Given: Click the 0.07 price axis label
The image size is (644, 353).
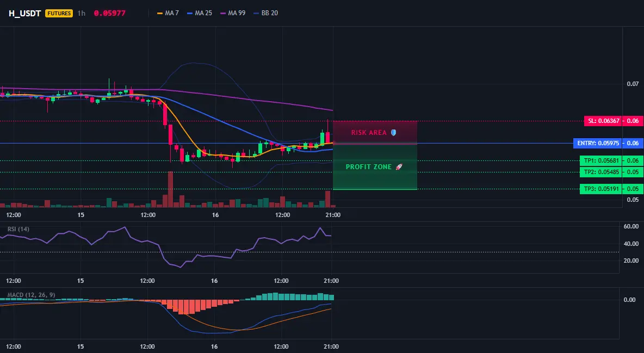Looking at the screenshot, I should pos(633,84).
